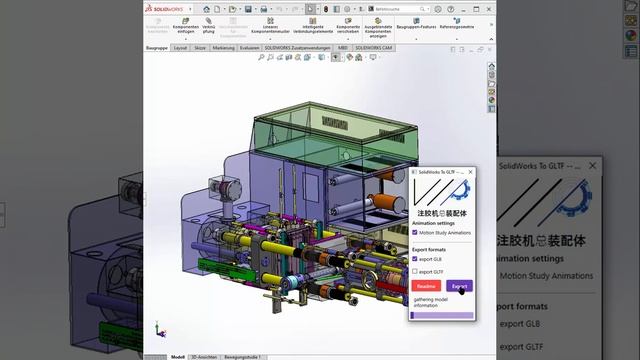This screenshot has height=360, width=640.
Task: Click the Befehlssuche command search field
Action: click(x=398, y=9)
